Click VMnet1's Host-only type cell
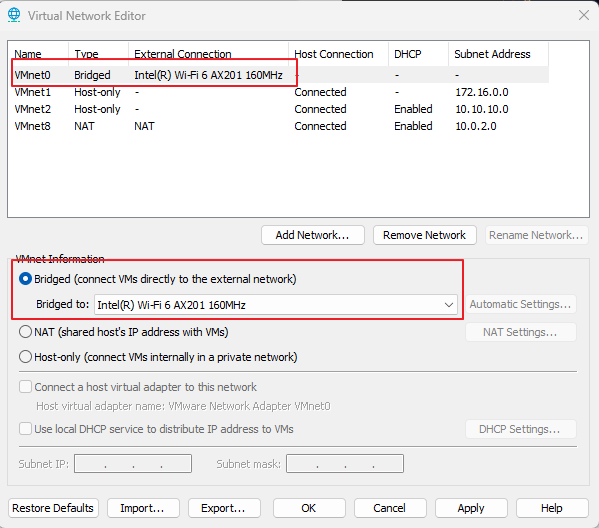This screenshot has height=528, width=599. (x=97, y=92)
